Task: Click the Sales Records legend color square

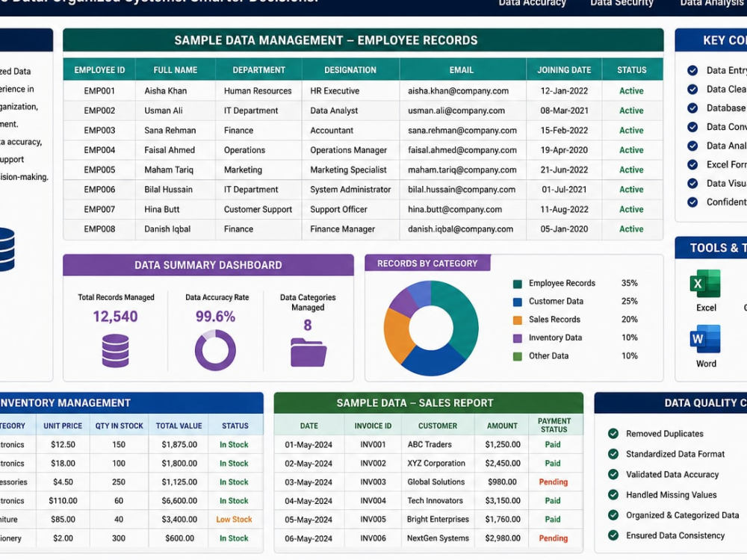Action: 518,320
